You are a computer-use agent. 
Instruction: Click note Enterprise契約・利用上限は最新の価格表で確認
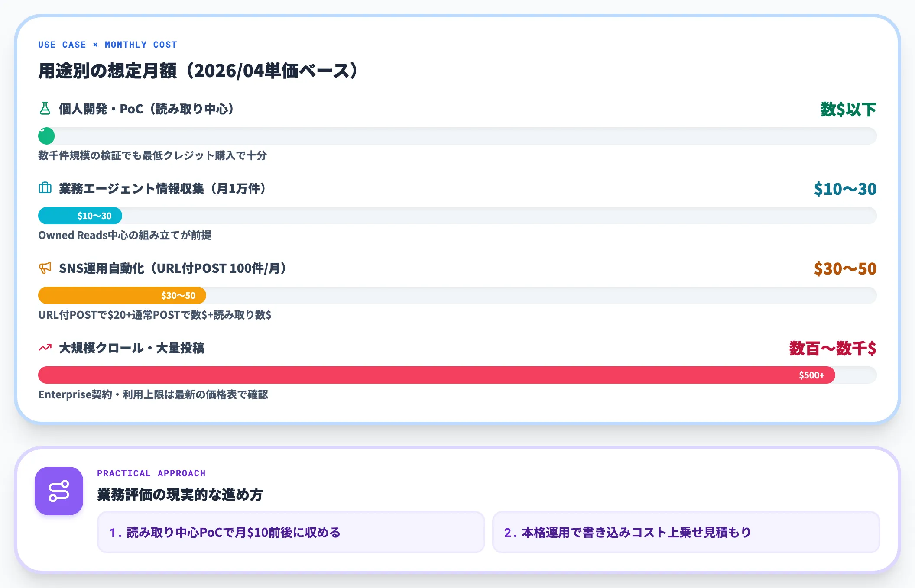[153, 394]
